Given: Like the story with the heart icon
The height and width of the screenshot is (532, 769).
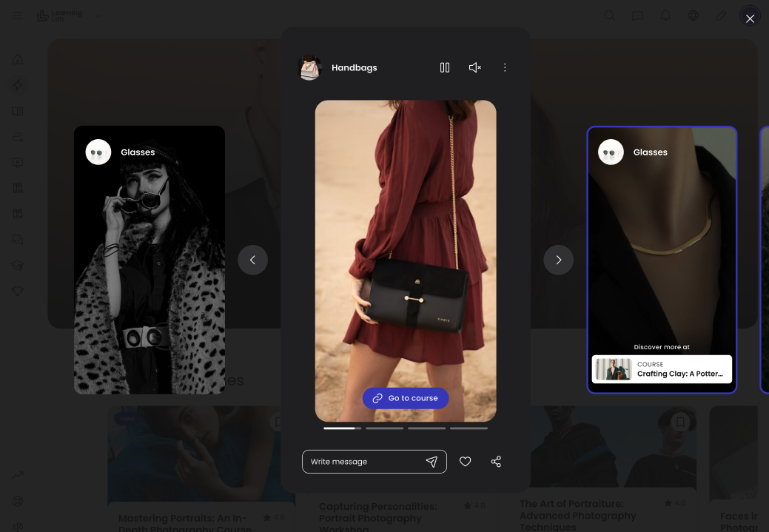Looking at the screenshot, I should click(x=465, y=462).
